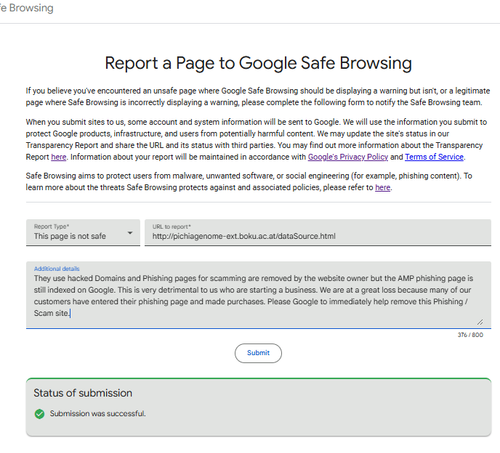Click the Report Type dropdown arrow
Image resolution: width=500 pixels, height=453 pixels.
click(x=130, y=233)
